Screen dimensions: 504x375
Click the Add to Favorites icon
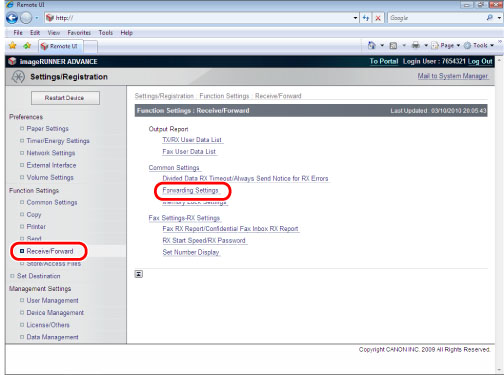click(27, 46)
